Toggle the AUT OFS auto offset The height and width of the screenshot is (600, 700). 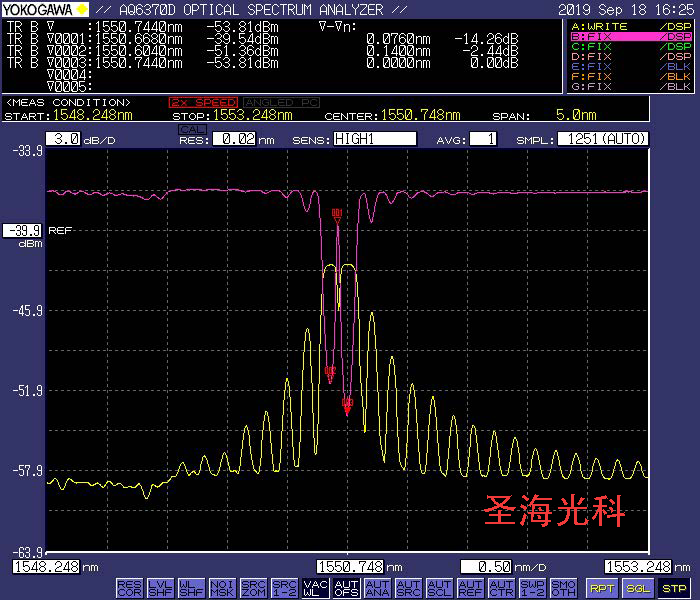click(x=346, y=588)
